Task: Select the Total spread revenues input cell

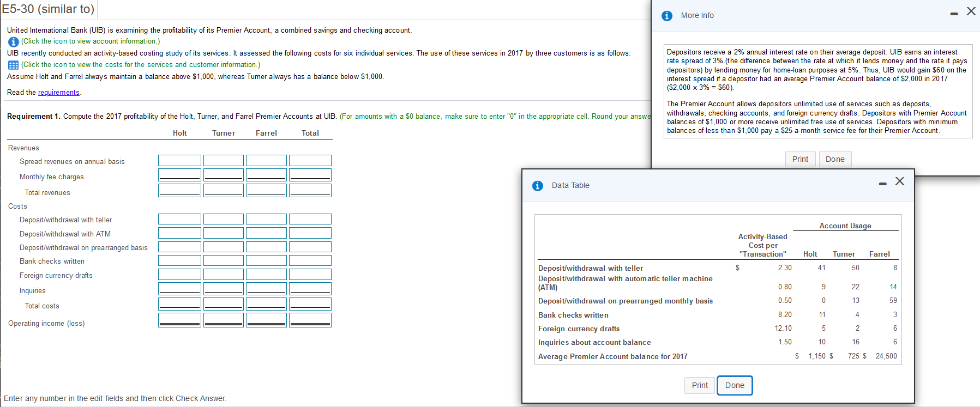Action: tap(310, 160)
